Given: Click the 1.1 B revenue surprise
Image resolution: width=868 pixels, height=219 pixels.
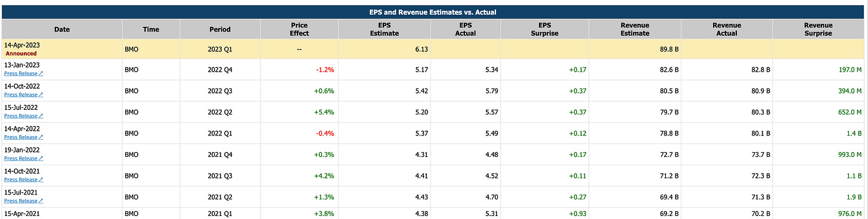Looking at the screenshot, I should [854, 175].
